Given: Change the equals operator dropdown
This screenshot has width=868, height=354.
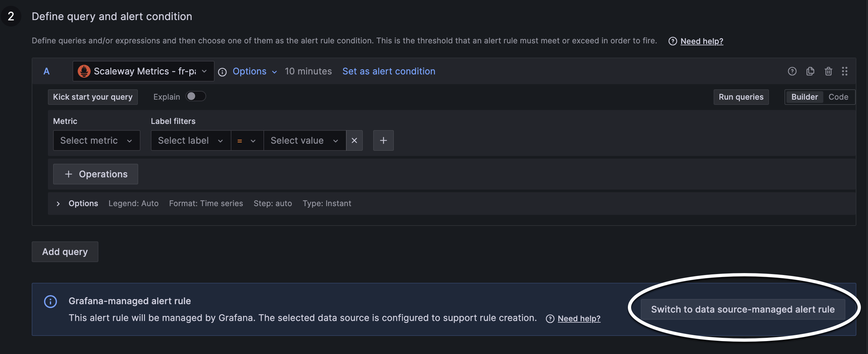Looking at the screenshot, I should click(247, 140).
